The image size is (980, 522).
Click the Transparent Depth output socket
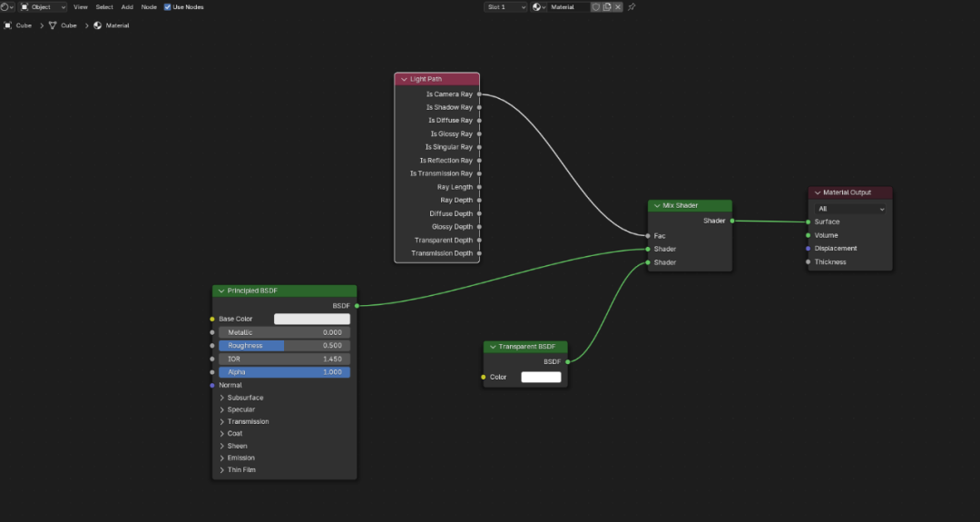479,240
